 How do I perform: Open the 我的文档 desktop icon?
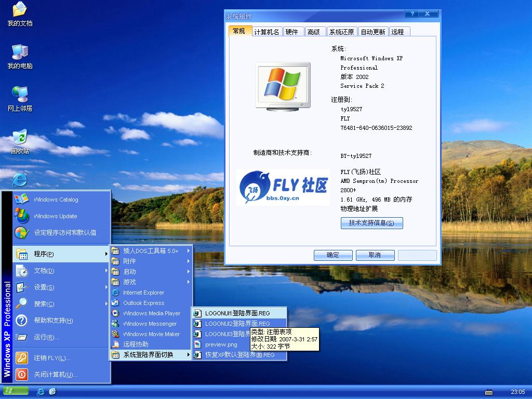pos(20,14)
